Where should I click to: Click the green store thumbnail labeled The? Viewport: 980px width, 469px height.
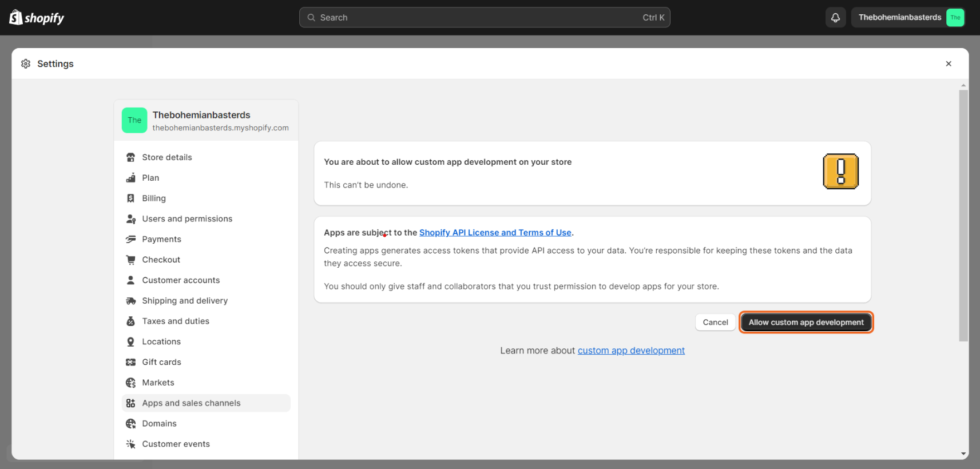point(134,121)
